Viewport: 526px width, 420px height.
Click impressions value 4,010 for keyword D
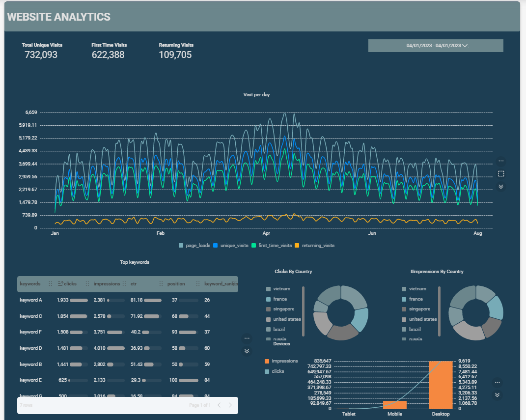click(100, 348)
